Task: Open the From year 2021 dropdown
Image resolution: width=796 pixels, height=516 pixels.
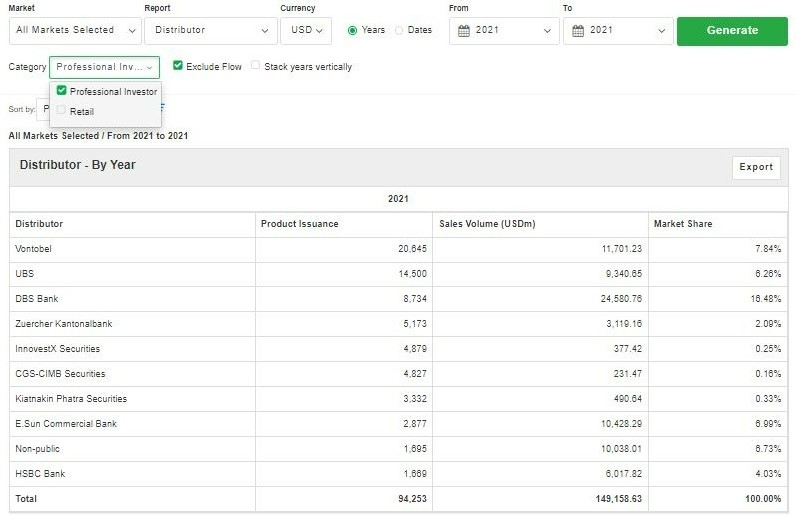Action: click(504, 30)
